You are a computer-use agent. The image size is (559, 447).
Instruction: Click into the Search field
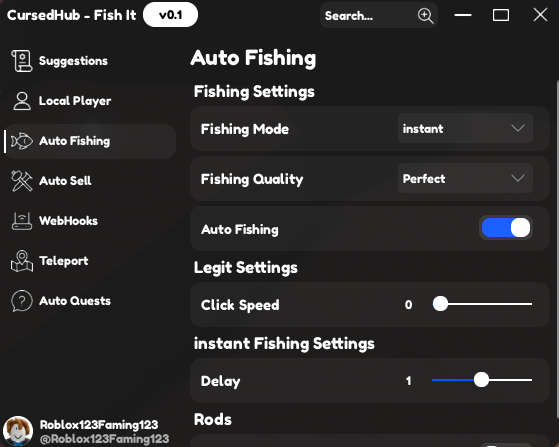pos(379,15)
